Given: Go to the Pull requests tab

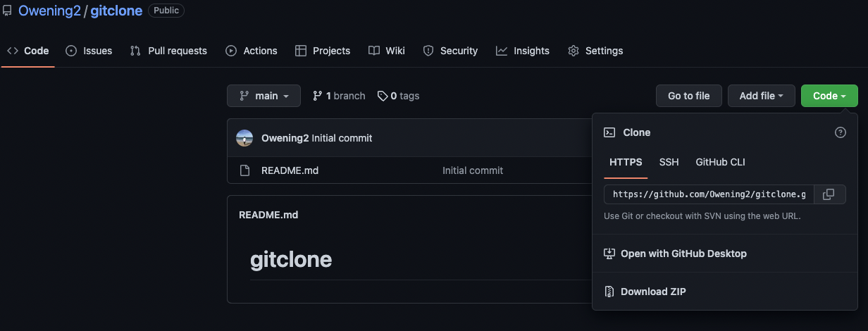Looking at the screenshot, I should coord(169,51).
